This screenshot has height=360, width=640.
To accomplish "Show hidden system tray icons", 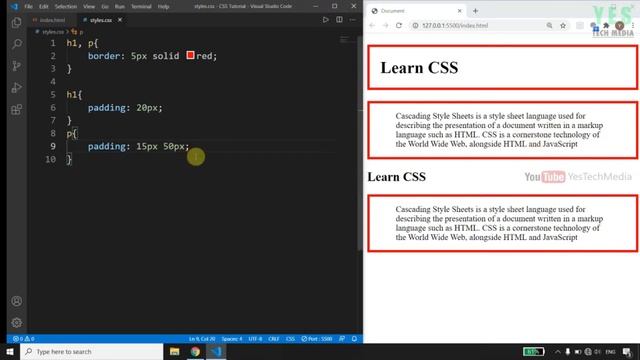I will coord(558,351).
